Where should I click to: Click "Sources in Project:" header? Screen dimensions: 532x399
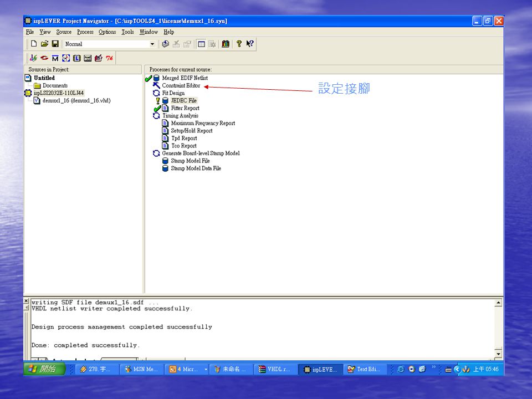49,70
